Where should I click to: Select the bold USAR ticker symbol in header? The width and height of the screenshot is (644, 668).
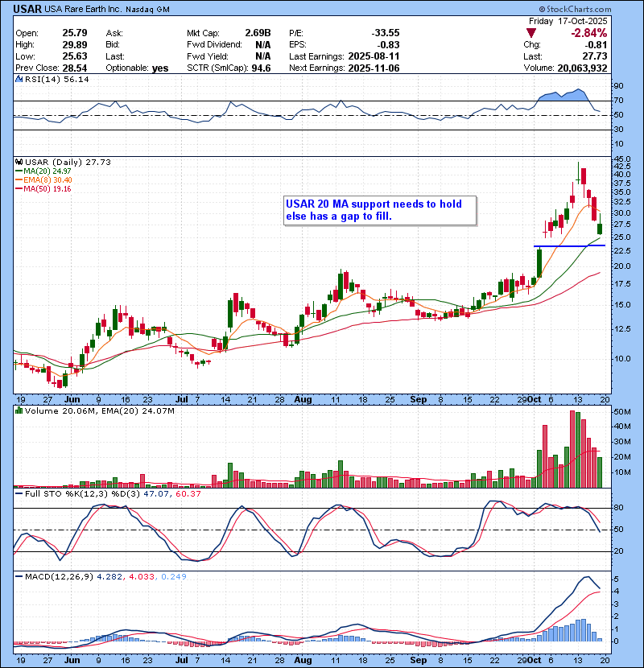[27, 9]
